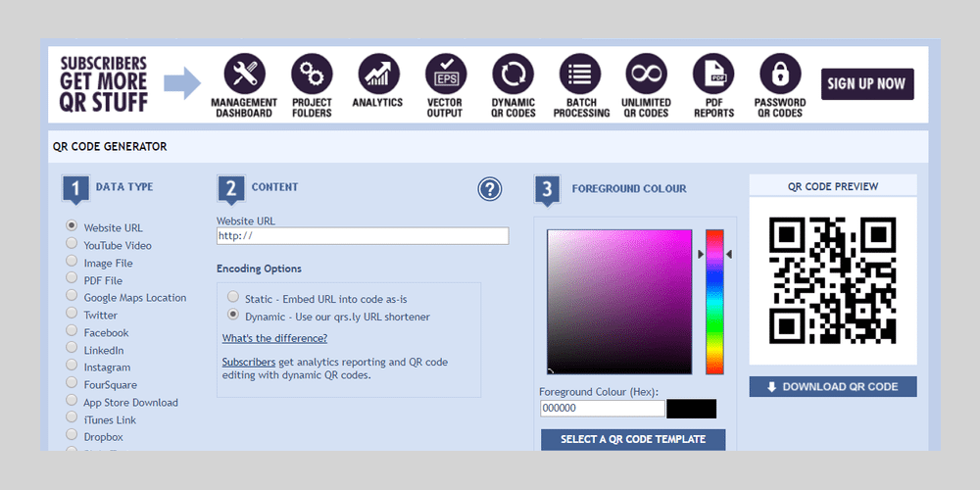This screenshot has width=980, height=490.
Task: Select Google Maps Location data type
Action: (72, 296)
